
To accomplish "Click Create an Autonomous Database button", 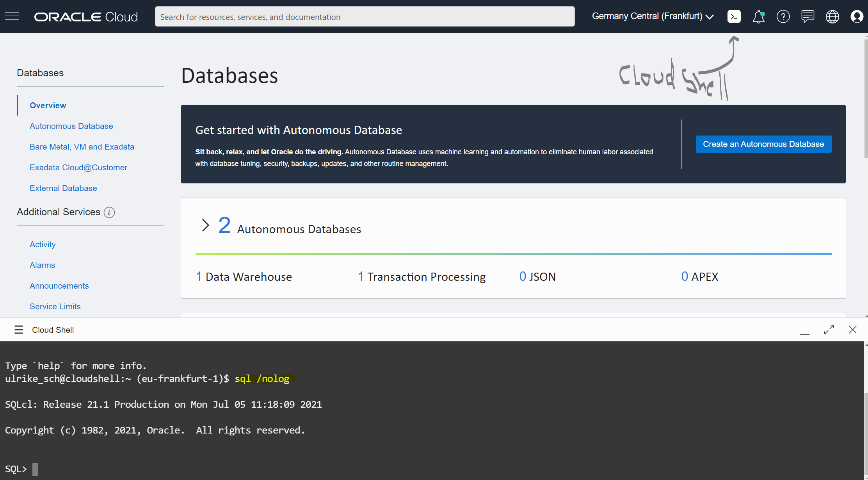I will pos(763,144).
